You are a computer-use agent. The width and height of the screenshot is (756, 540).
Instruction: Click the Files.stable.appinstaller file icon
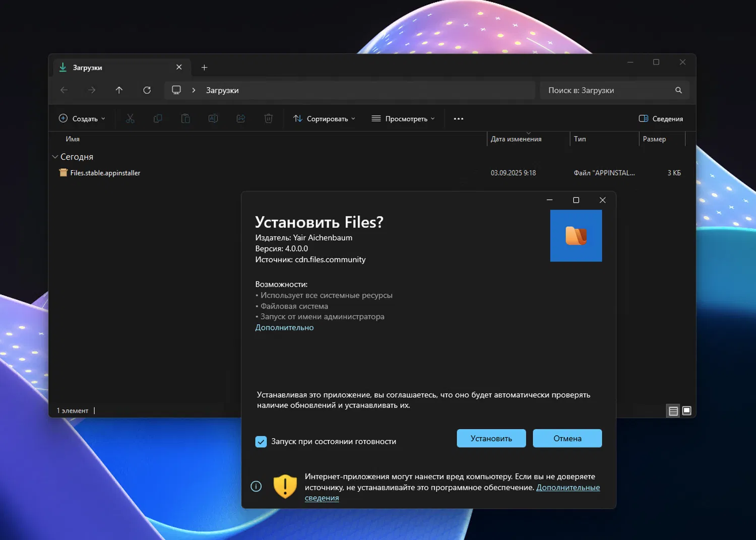(x=64, y=173)
